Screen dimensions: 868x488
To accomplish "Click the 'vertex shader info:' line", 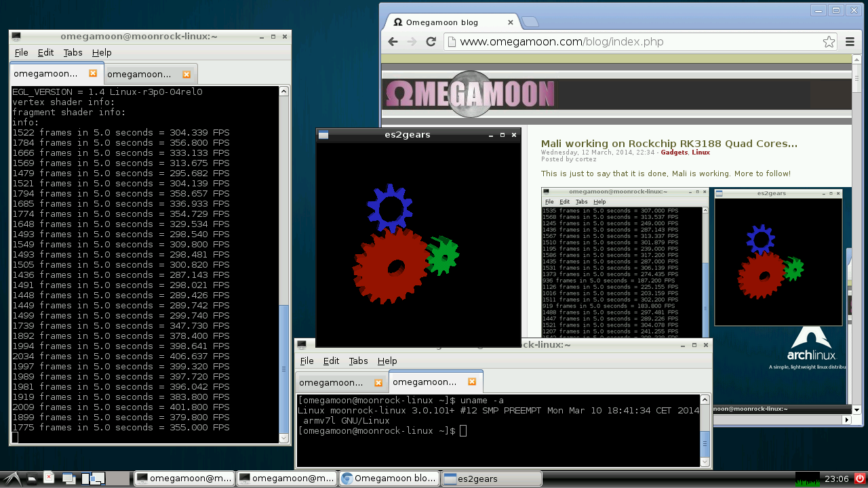I will click(64, 102).
